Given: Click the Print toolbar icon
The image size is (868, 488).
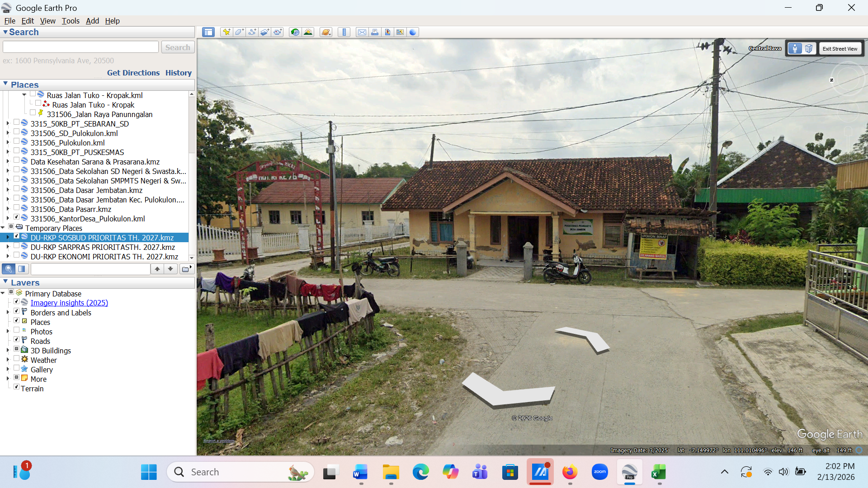Looking at the screenshot, I should coord(375,32).
